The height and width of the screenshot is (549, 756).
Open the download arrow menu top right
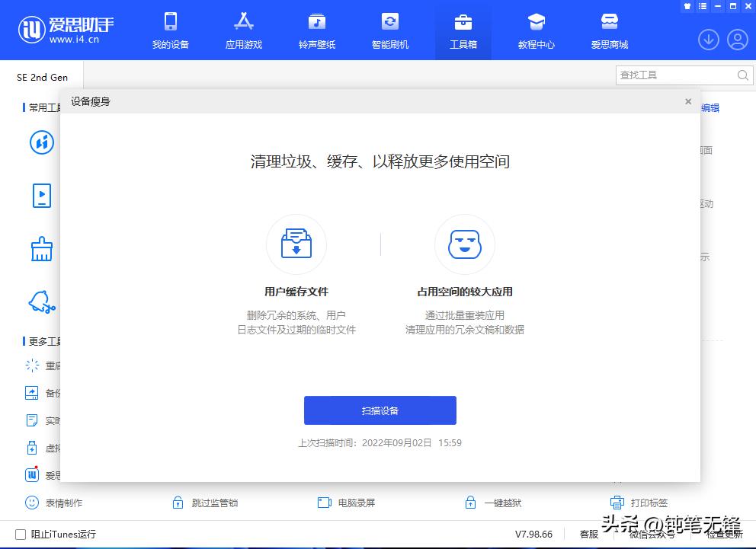pos(708,40)
